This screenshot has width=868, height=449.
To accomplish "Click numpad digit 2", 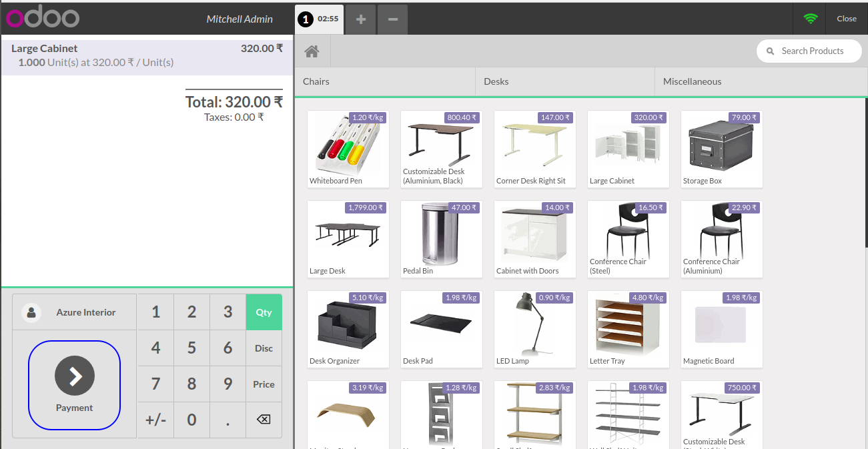I will tap(191, 312).
